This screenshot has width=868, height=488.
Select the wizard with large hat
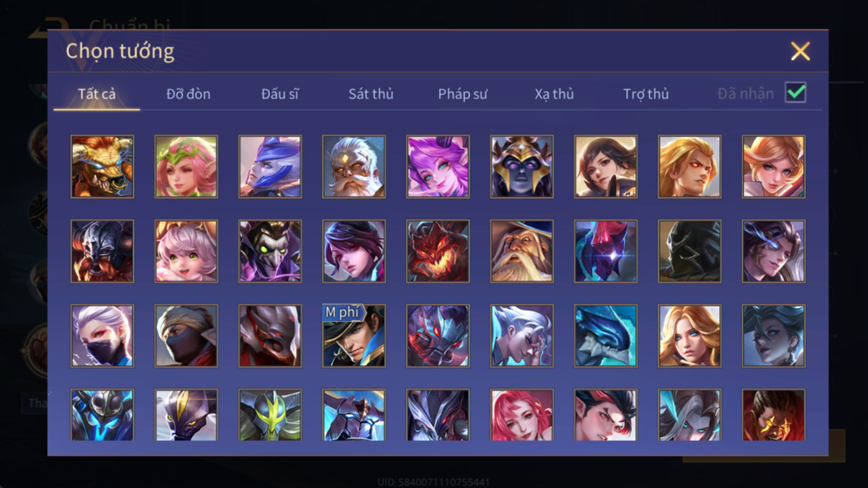tap(522, 251)
